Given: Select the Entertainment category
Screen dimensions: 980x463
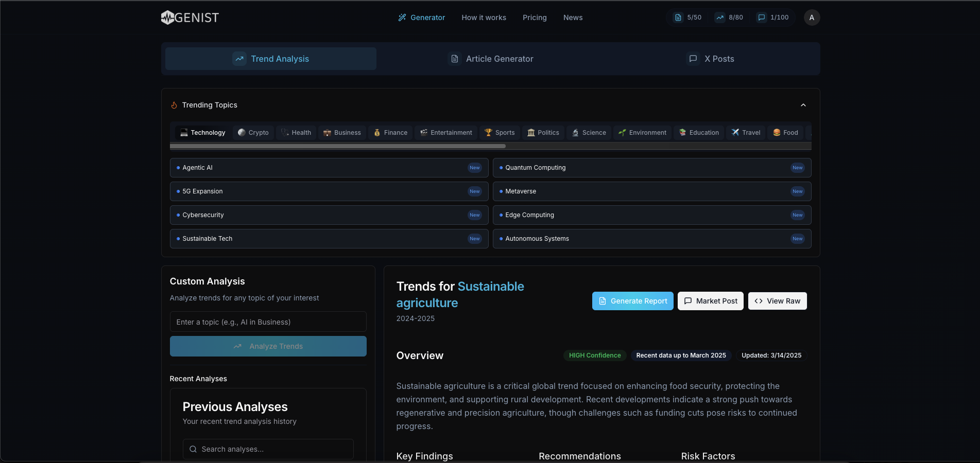Looking at the screenshot, I should tap(446, 133).
